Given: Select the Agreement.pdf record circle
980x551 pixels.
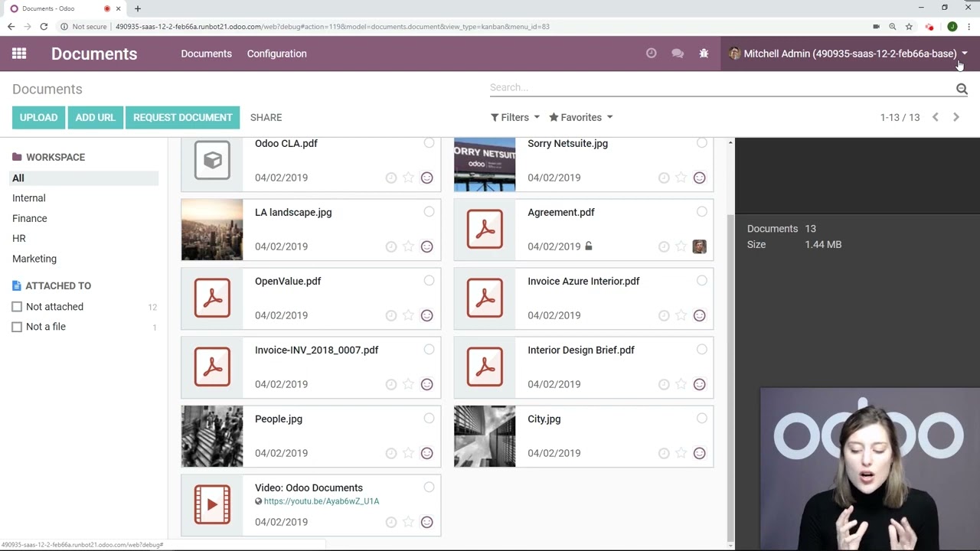Looking at the screenshot, I should (701, 212).
